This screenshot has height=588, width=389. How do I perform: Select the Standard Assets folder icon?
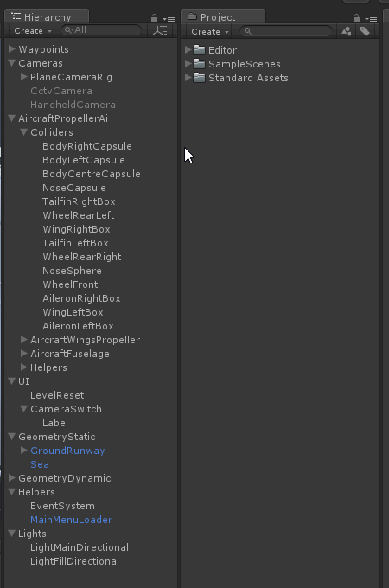(199, 78)
